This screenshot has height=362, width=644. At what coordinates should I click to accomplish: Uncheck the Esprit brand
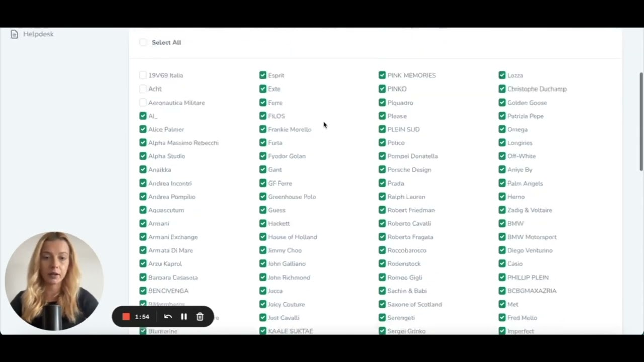[x=263, y=75]
